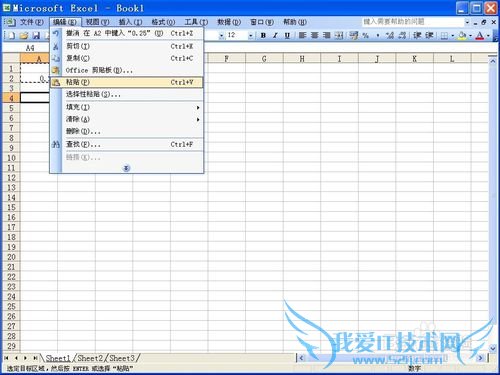Choose 删除(D)... from the Edit menu
The image size is (500, 375).
pos(127,131)
